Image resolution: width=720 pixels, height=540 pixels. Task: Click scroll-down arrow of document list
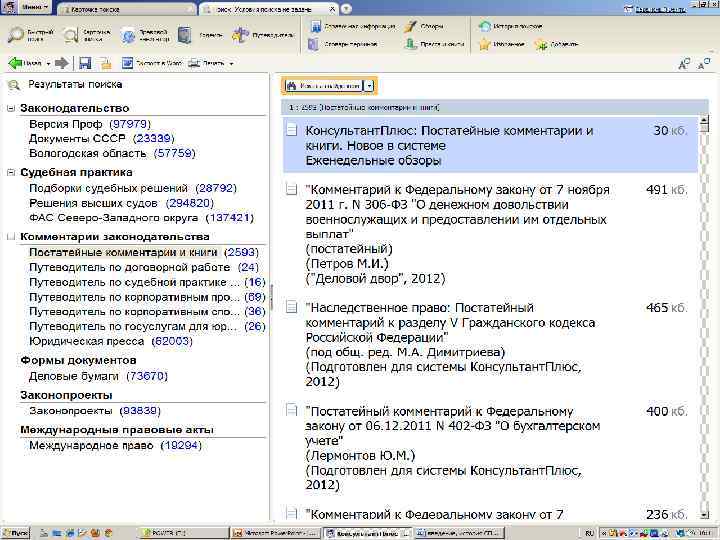click(703, 515)
